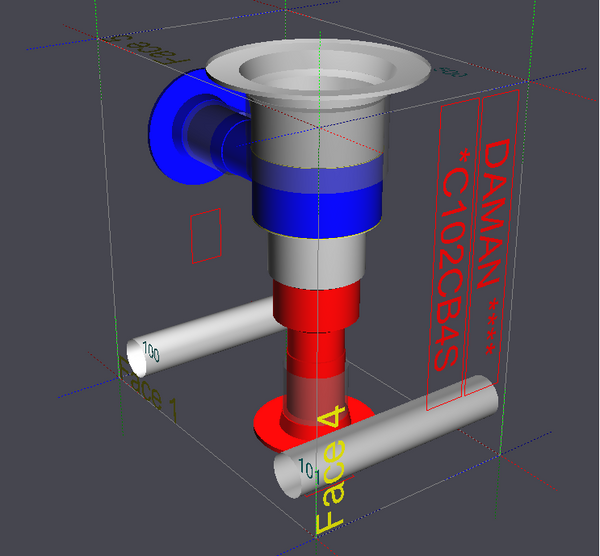Click the tiny teal label beside the top flange

(x=451, y=72)
